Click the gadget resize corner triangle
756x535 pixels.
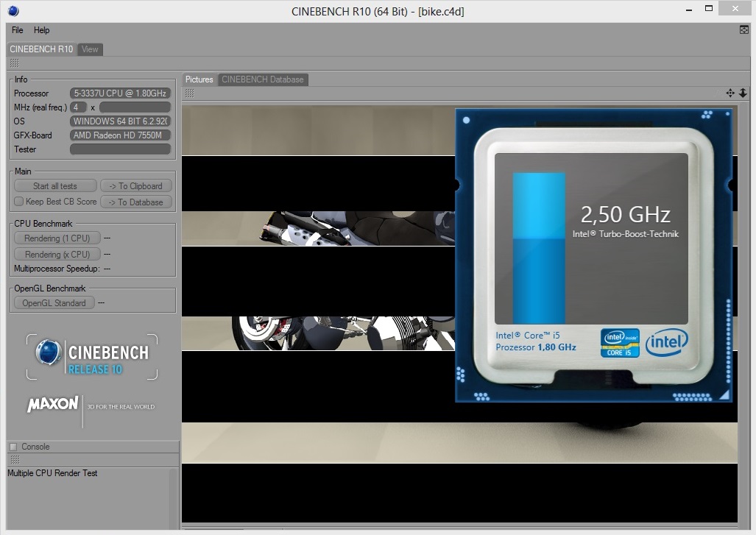(724, 394)
